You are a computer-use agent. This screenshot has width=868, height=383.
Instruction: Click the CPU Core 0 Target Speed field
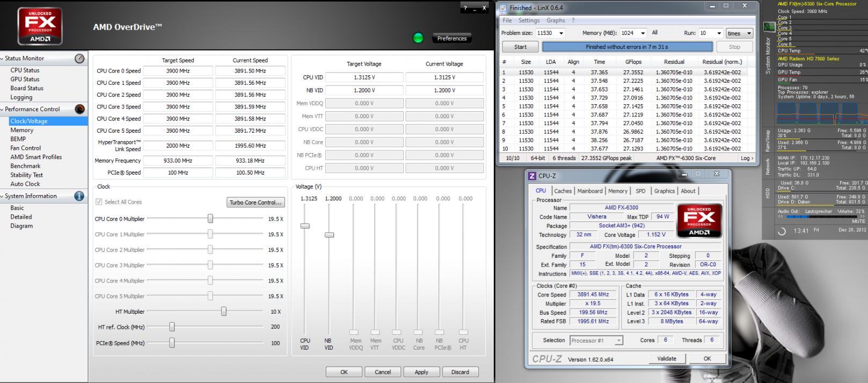click(x=178, y=71)
